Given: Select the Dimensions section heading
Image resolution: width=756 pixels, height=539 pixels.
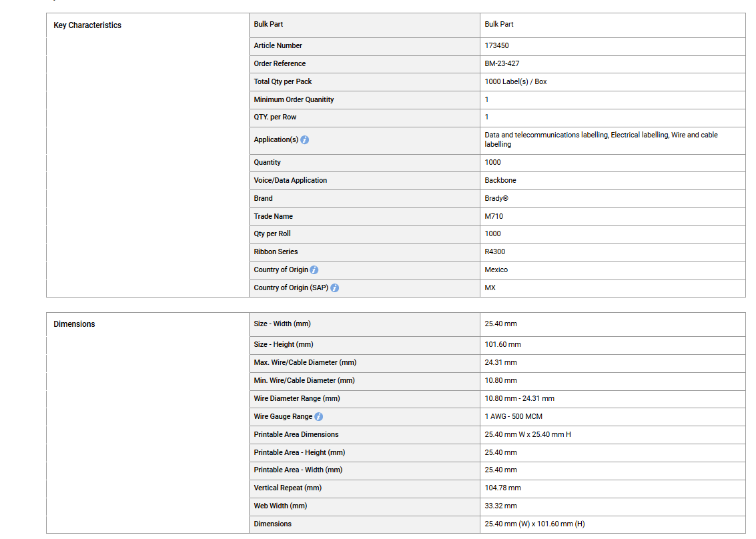Looking at the screenshot, I should tap(74, 324).
